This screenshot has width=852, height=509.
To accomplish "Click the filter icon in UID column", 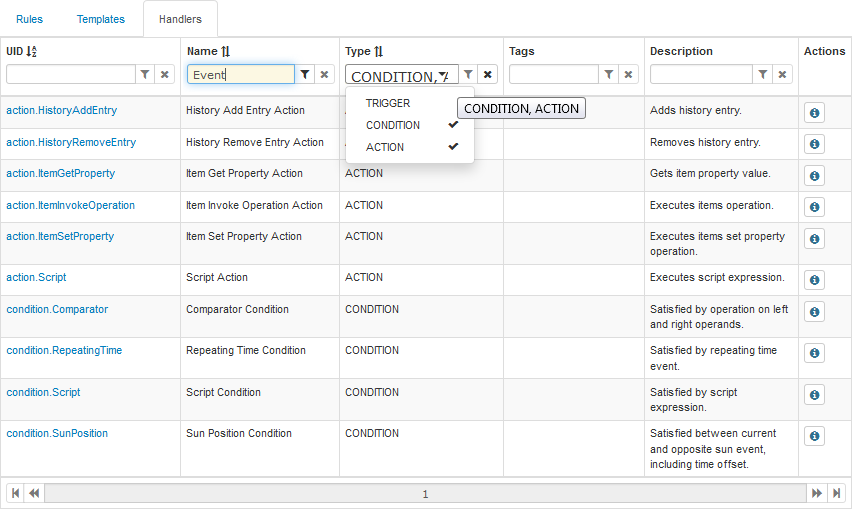I will [x=145, y=74].
